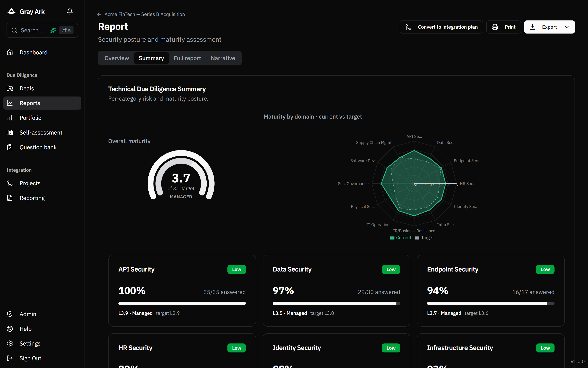Click the Self-assessment building icon
The image size is (588, 368).
[x=10, y=132]
